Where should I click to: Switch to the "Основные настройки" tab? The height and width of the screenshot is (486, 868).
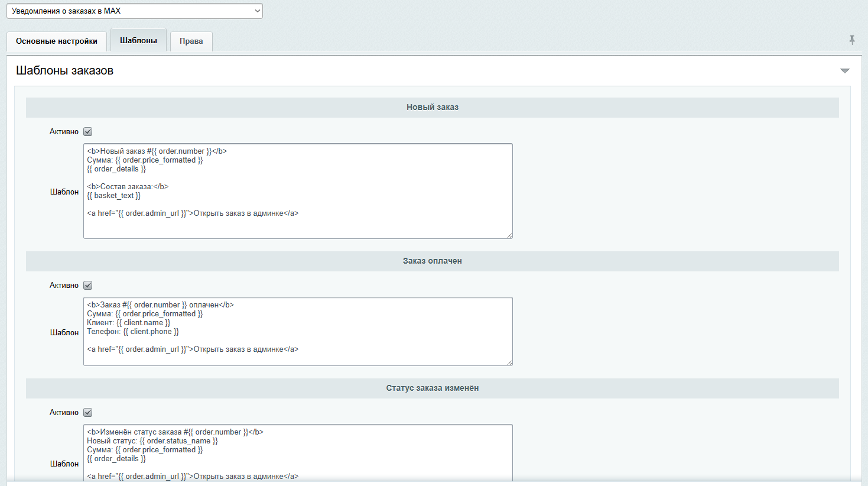tap(57, 41)
